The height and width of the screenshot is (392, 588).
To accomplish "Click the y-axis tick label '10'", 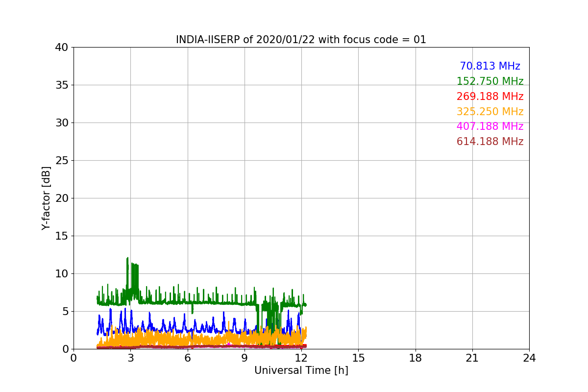I will pyautogui.click(x=62, y=274).
